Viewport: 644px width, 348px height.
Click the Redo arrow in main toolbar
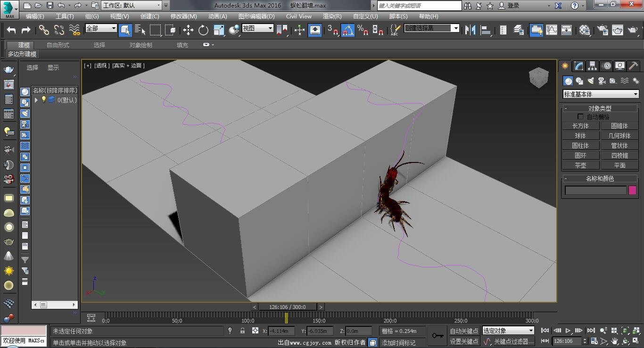[x=26, y=30]
